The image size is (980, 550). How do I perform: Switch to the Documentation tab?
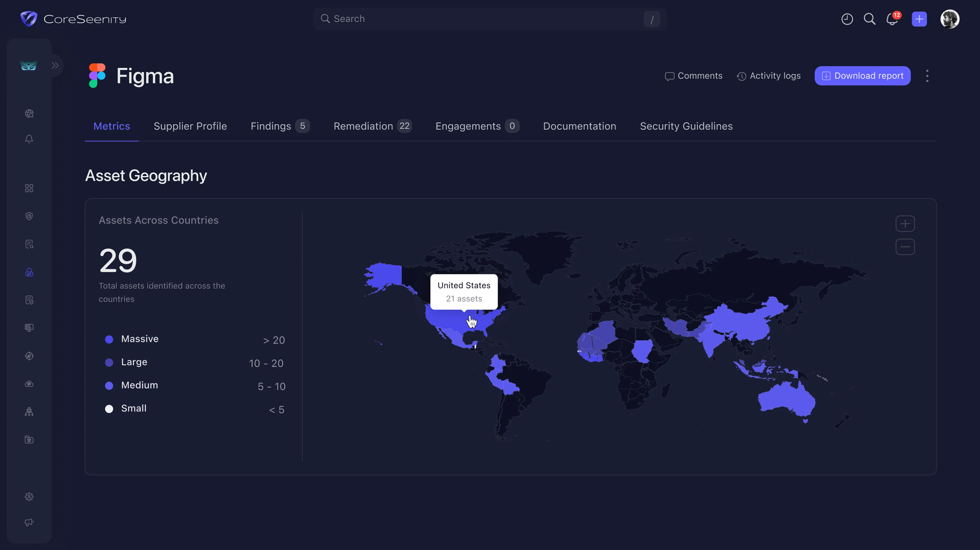579,126
